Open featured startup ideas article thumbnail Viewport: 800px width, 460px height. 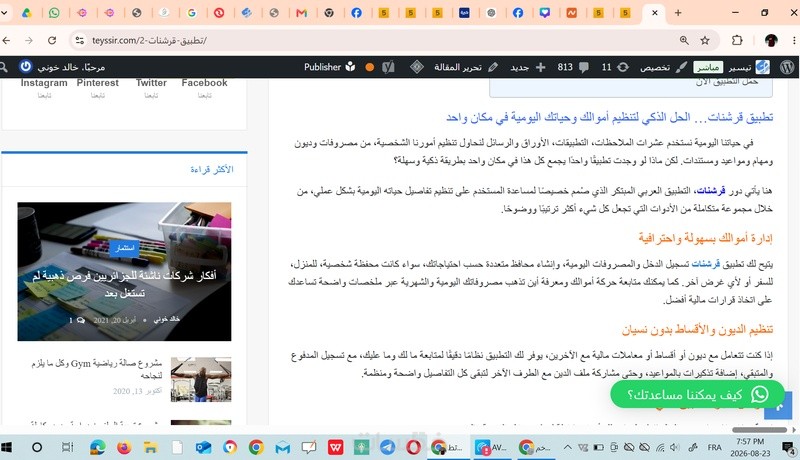tap(124, 271)
